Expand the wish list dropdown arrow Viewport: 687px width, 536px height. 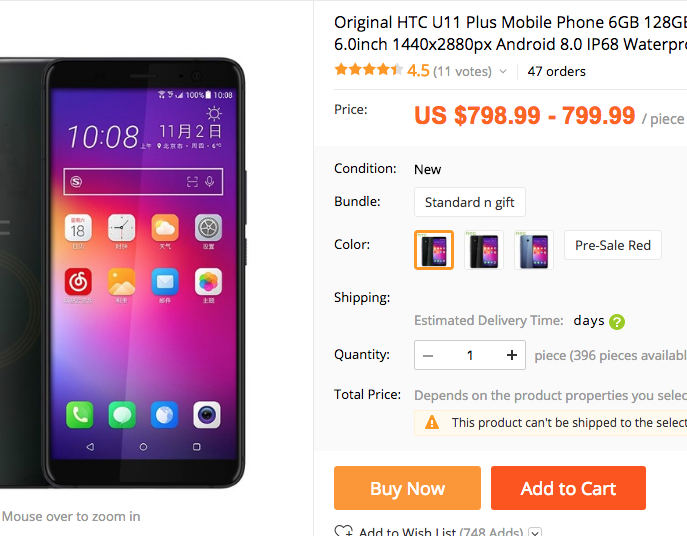click(x=535, y=532)
